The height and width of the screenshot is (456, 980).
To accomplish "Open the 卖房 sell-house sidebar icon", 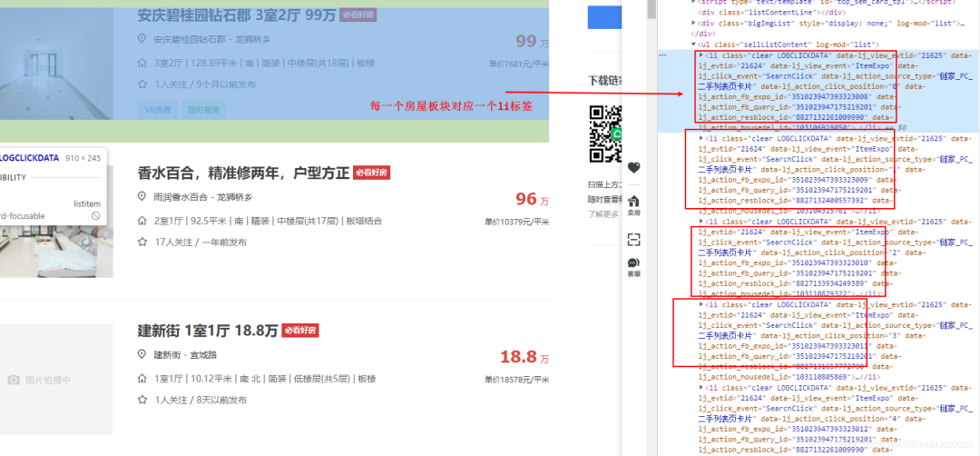I will point(633,205).
